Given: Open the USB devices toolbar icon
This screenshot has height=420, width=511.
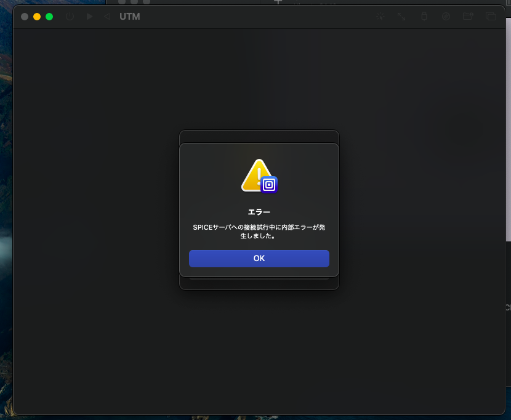Looking at the screenshot, I should (424, 17).
